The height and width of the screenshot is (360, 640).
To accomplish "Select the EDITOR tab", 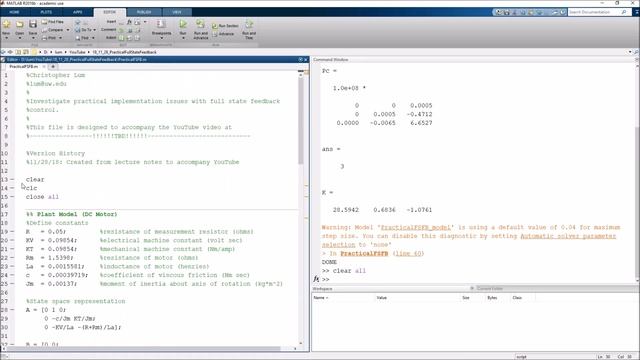I will tap(109, 12).
